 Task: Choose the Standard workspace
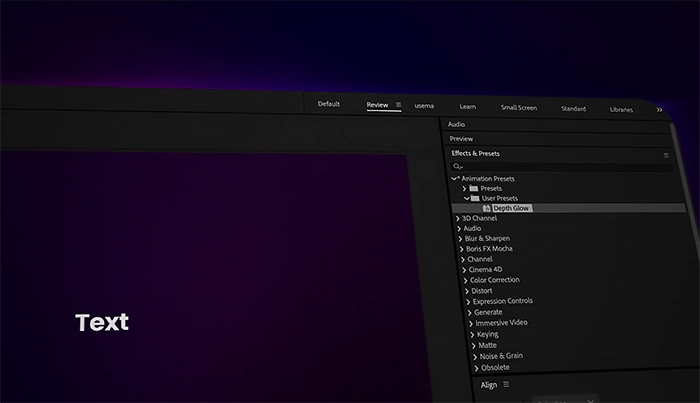click(x=573, y=108)
